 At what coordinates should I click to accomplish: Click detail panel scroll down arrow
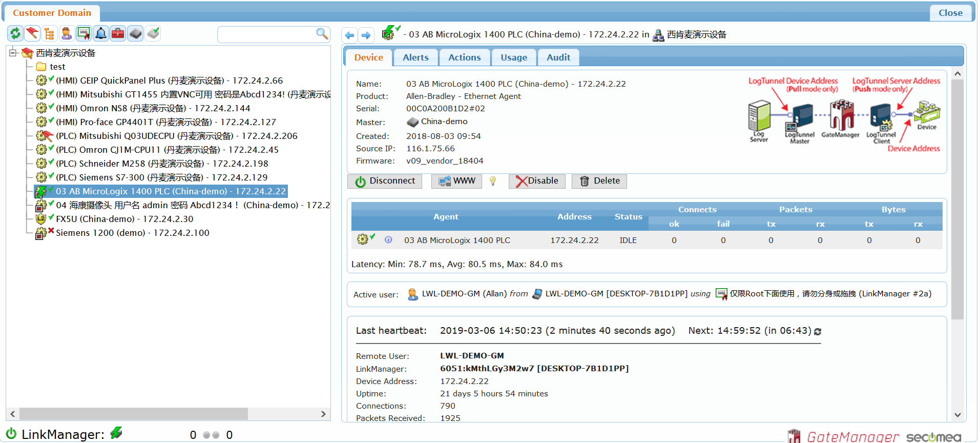point(957,415)
